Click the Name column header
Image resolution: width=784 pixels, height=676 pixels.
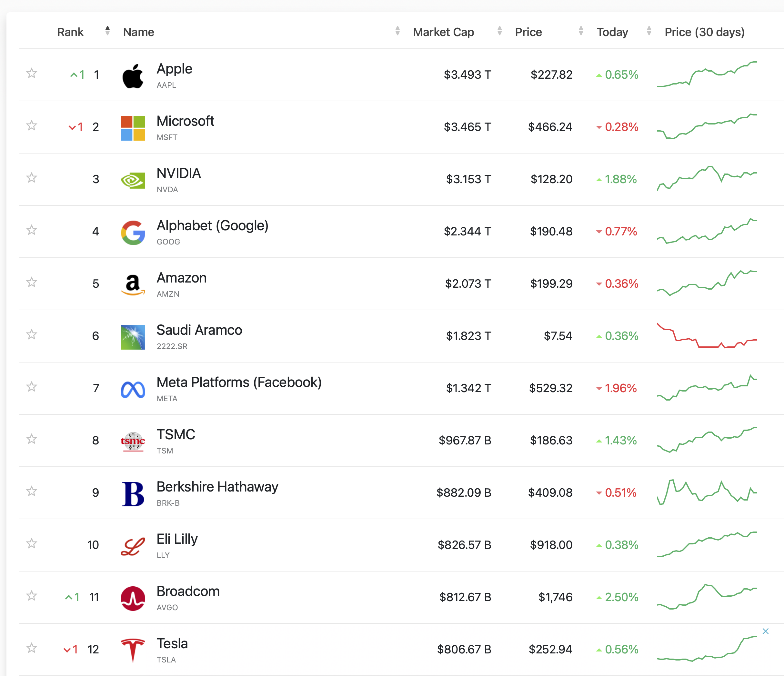click(138, 32)
